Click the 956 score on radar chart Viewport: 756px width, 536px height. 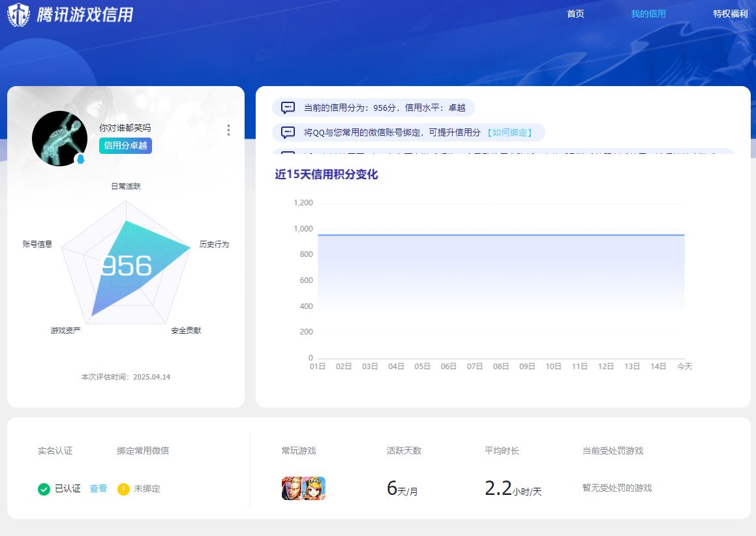127,265
